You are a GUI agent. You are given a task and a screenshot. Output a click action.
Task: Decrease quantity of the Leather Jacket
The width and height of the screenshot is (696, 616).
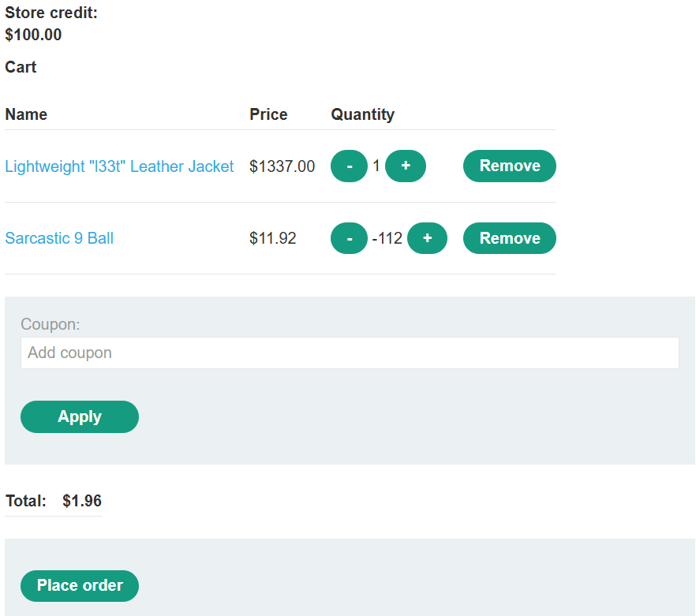349,166
